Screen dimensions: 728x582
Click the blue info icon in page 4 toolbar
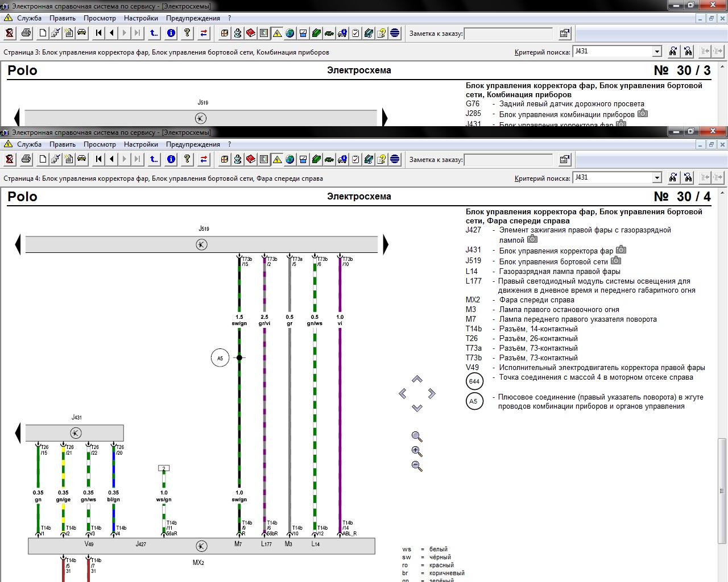click(171, 160)
